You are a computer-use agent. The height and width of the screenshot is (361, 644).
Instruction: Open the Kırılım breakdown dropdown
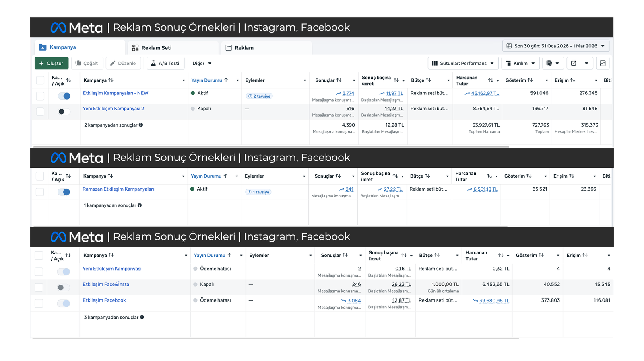pyautogui.click(x=520, y=63)
